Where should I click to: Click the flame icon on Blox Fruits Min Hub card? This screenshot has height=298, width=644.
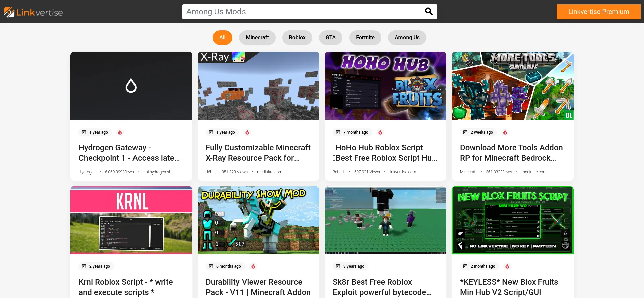coord(507,266)
